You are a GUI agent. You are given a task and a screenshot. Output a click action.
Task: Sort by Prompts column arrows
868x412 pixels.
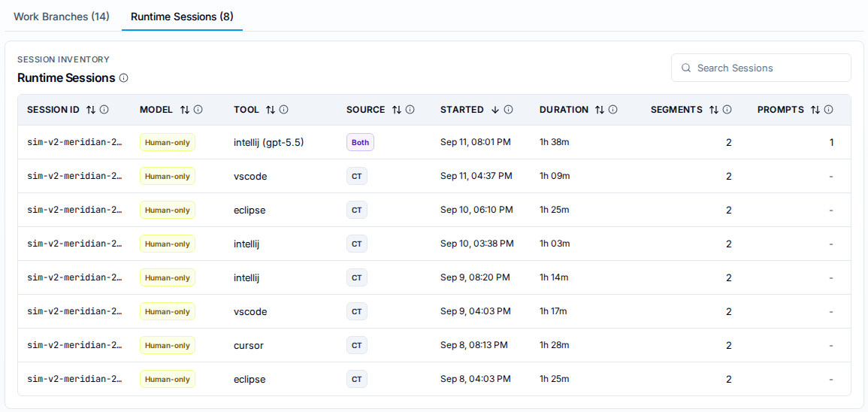[x=815, y=110]
